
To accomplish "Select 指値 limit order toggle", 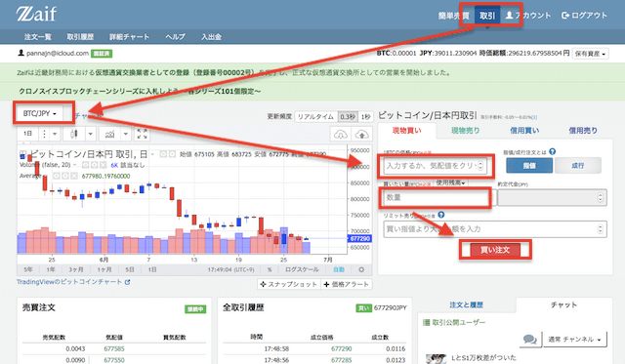I will pos(529,165).
